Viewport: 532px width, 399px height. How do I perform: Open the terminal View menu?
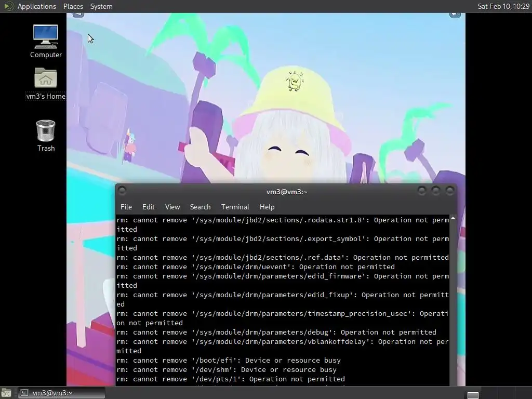pos(172,207)
